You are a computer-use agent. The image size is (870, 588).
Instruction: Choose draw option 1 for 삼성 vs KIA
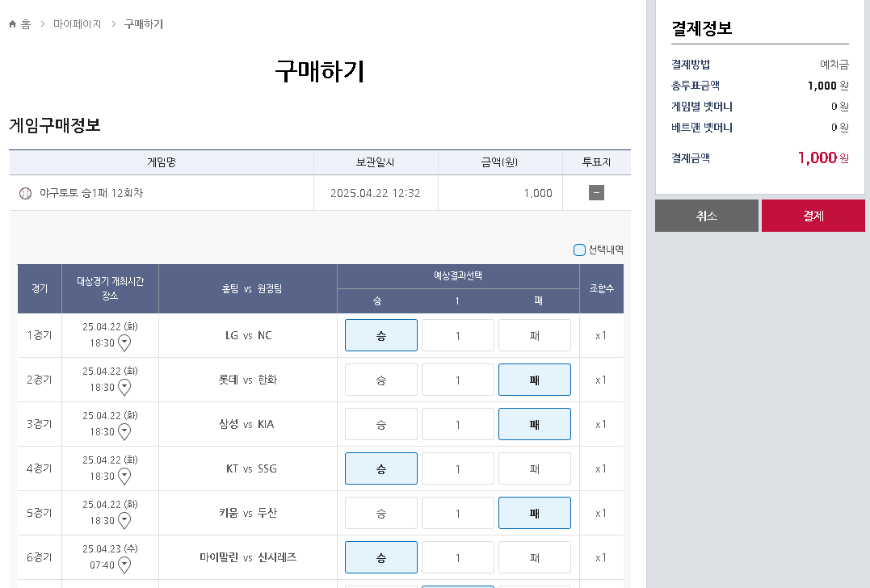click(457, 423)
